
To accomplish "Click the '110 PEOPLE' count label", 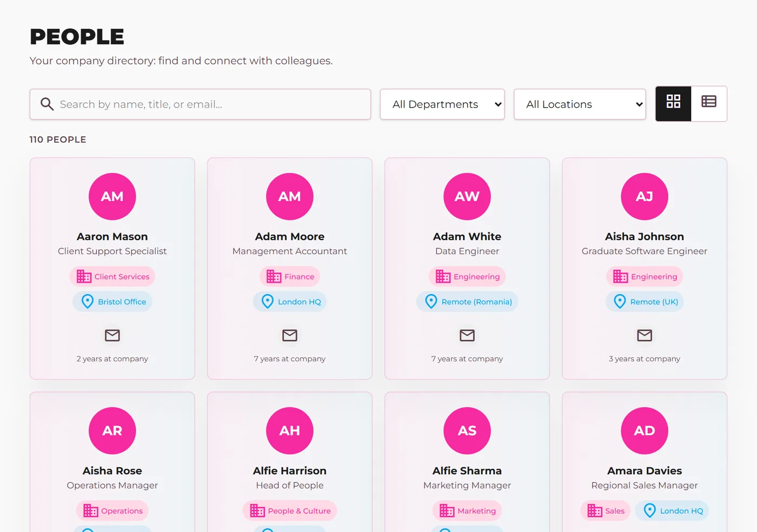I will tap(58, 139).
